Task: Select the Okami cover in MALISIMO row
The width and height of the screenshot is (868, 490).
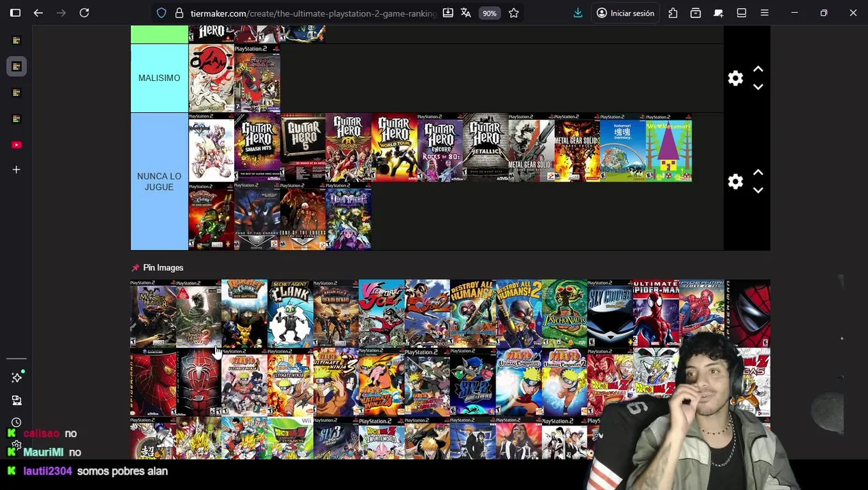Action: point(211,78)
